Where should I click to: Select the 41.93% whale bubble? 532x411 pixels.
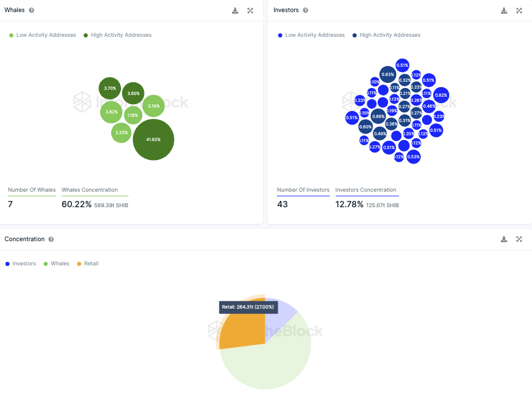(153, 139)
